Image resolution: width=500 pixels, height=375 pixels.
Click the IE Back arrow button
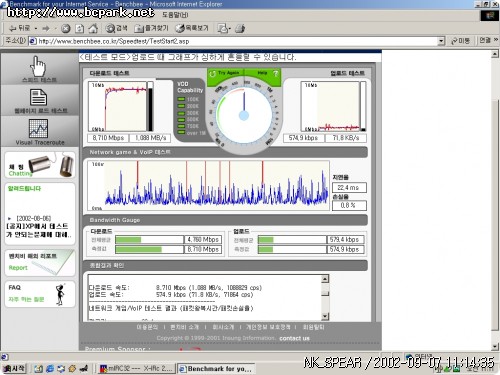click(x=19, y=28)
